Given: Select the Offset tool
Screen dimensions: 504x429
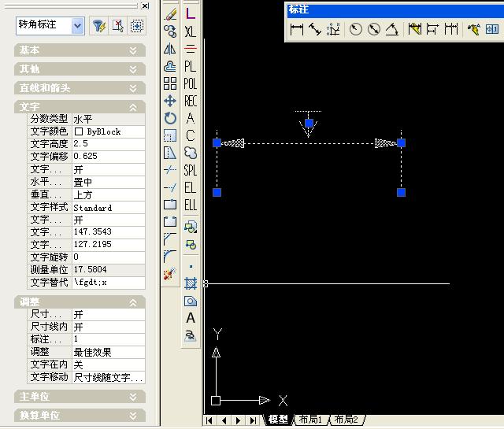Looking at the screenshot, I should point(170,66).
